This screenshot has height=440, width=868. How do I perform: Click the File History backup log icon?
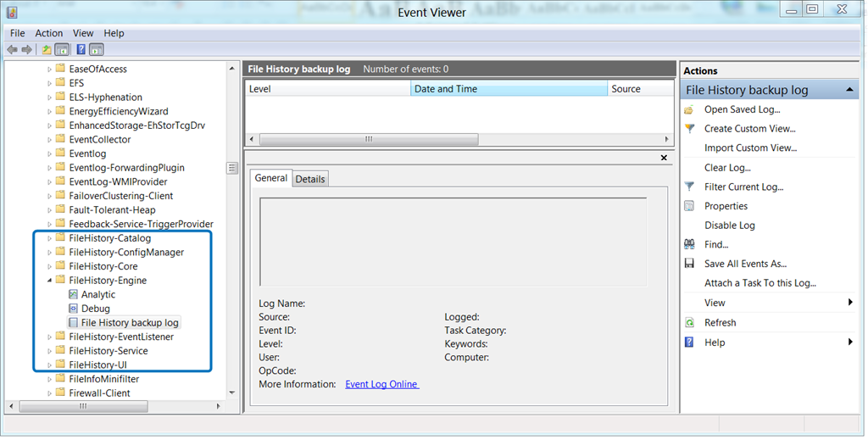[x=73, y=323]
